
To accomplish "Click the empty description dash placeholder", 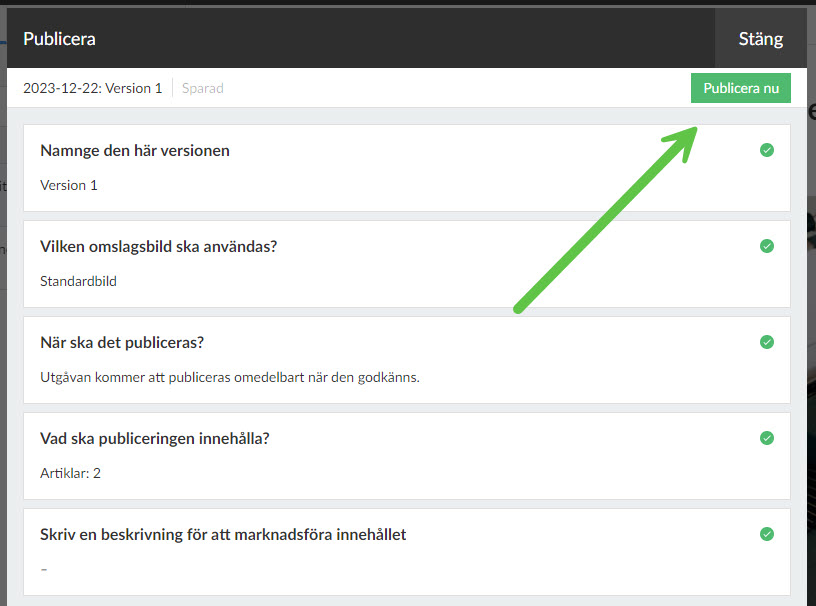I will point(44,569).
